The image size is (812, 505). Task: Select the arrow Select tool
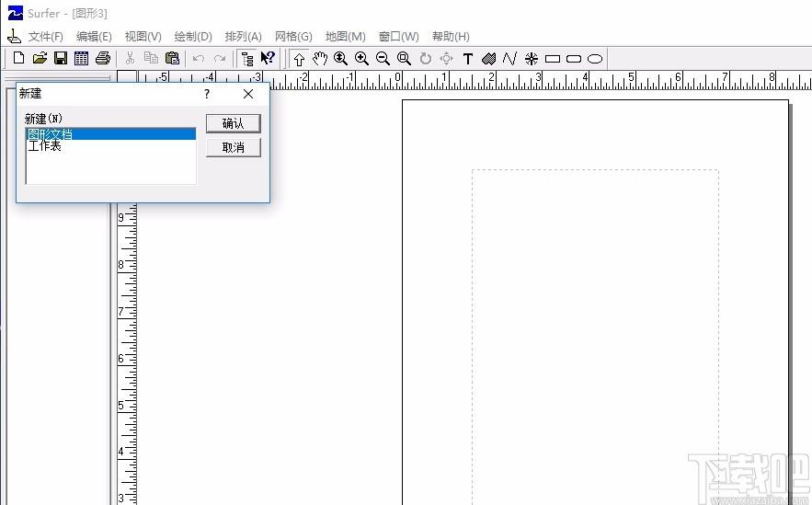coord(299,59)
